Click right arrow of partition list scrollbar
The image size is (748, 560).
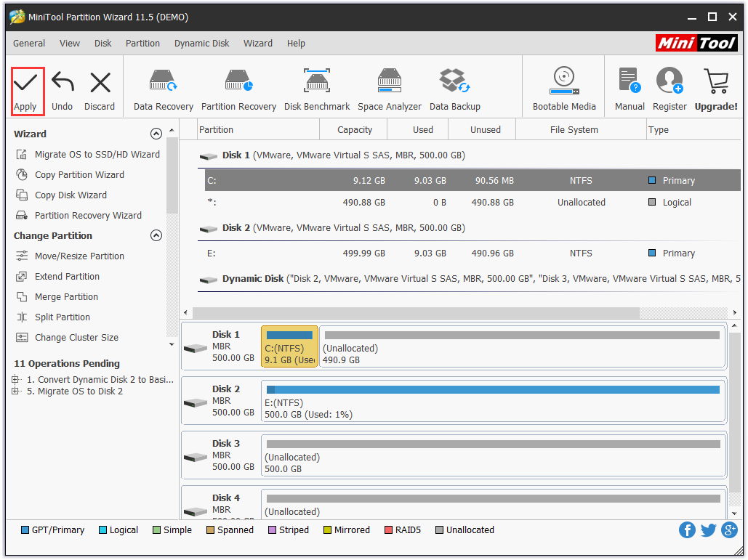pos(735,313)
